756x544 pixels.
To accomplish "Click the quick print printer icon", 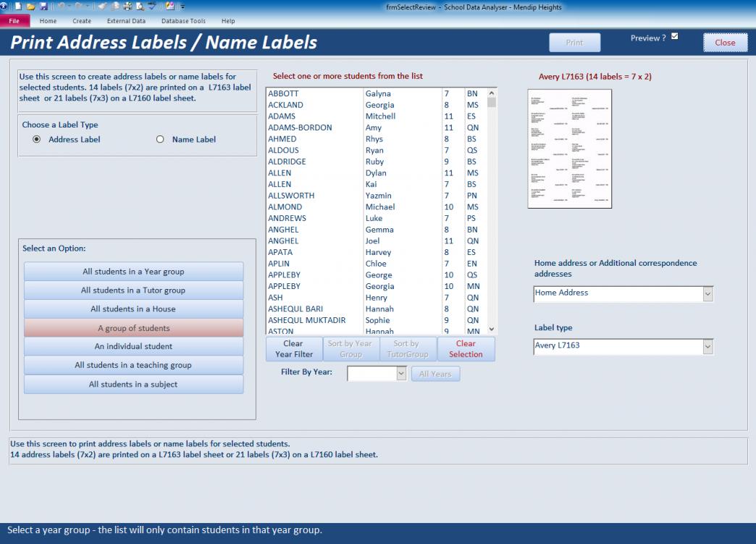I will point(127,7).
